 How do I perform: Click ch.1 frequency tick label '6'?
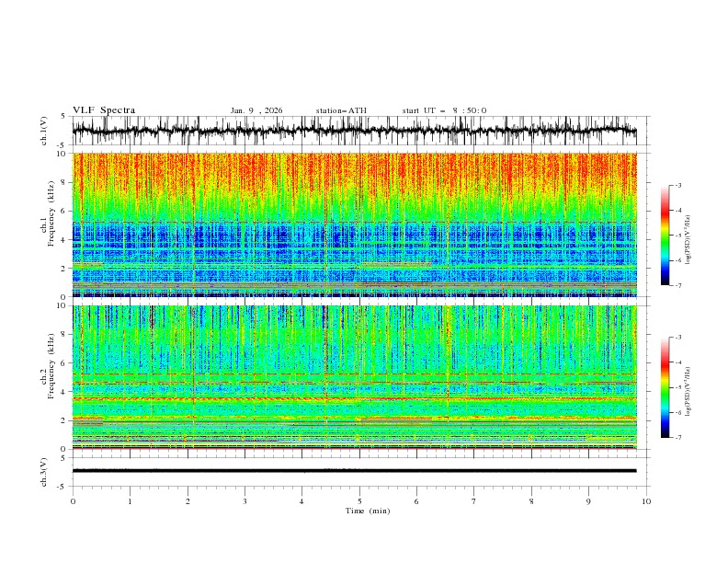64,212
